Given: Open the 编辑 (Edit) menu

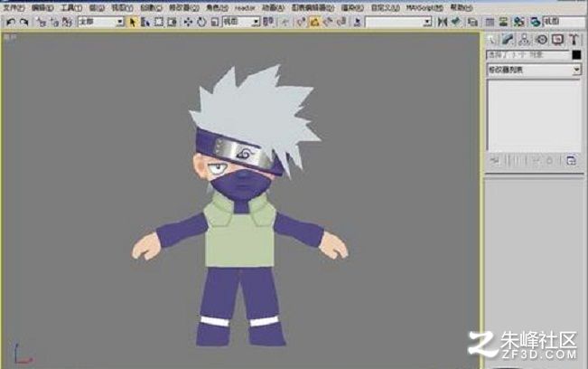Looking at the screenshot, I should click(x=42, y=7).
